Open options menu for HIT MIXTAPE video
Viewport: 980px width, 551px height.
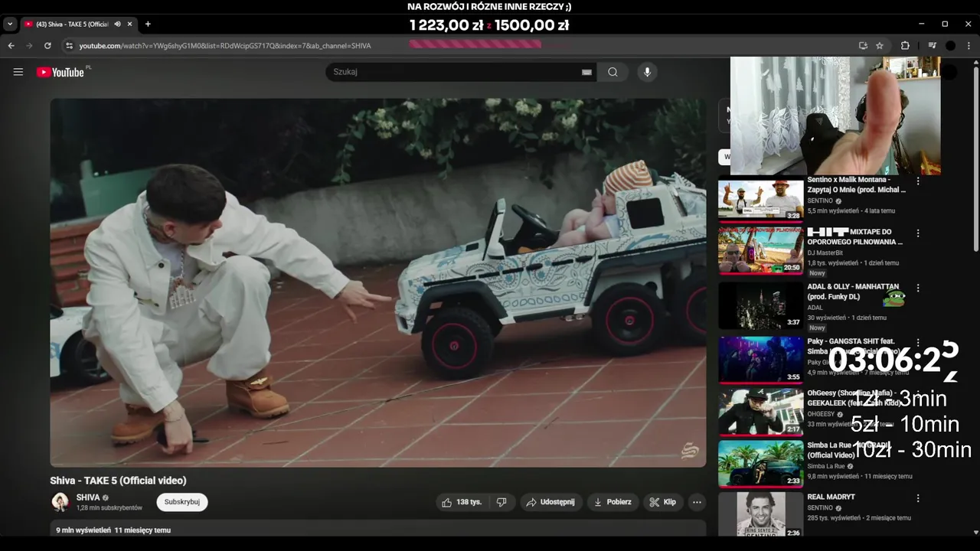point(918,233)
